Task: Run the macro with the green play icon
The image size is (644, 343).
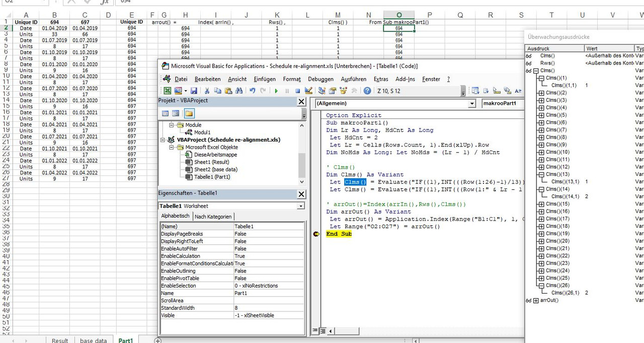Action: pos(276,91)
